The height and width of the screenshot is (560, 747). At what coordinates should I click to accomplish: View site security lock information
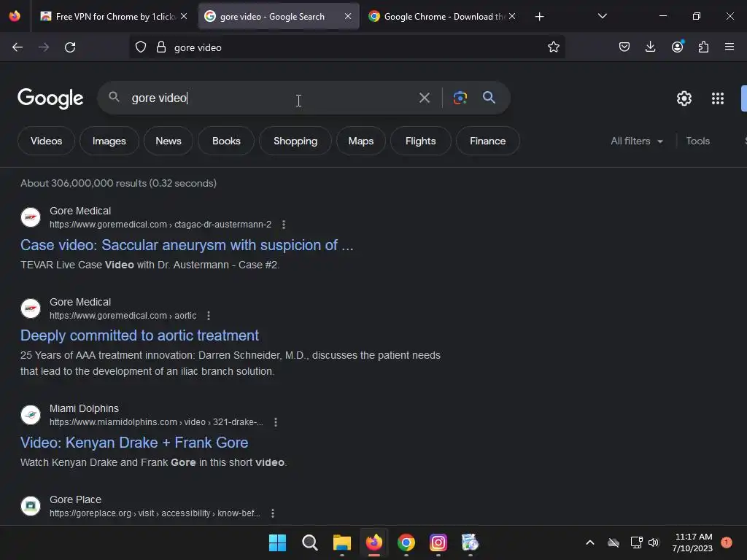pyautogui.click(x=161, y=47)
